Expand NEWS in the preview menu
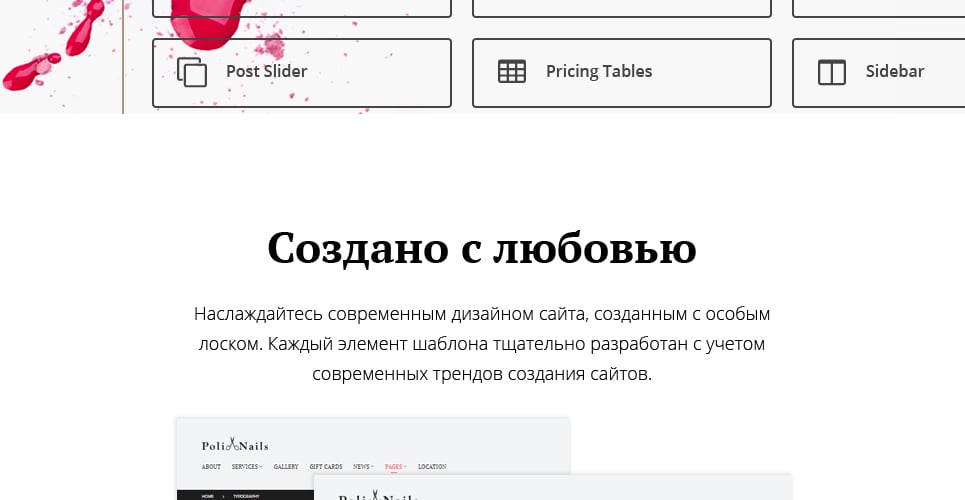This screenshot has height=500, width=965. tap(363, 467)
